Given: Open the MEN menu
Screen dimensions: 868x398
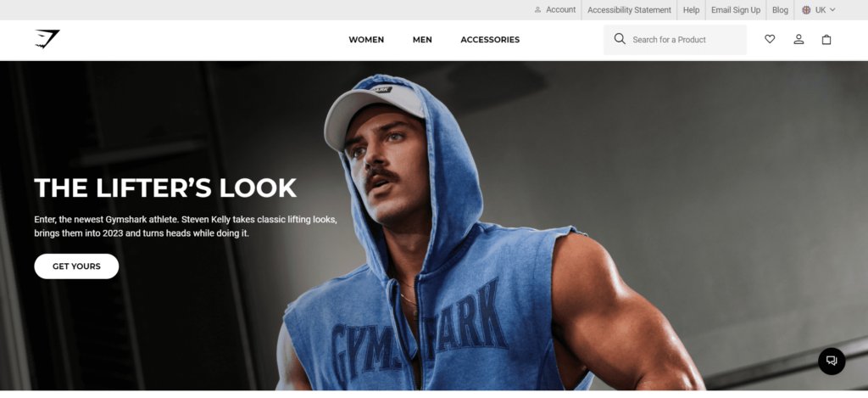Looking at the screenshot, I should point(422,40).
